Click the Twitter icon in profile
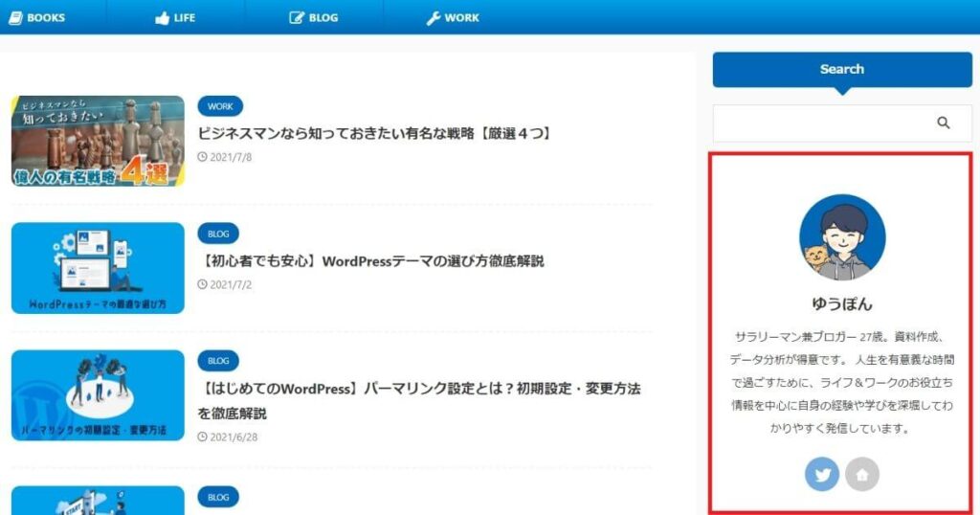The width and height of the screenshot is (980, 515). [x=822, y=474]
